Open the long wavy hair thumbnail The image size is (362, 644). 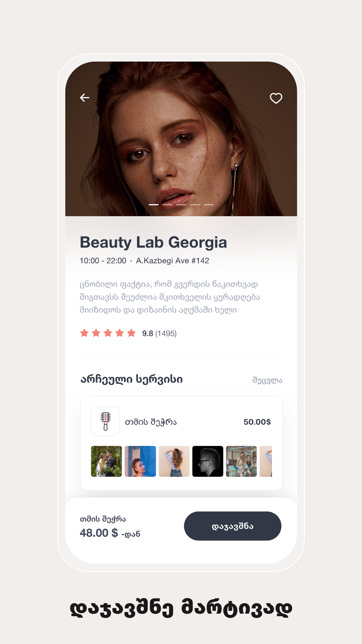tap(174, 461)
